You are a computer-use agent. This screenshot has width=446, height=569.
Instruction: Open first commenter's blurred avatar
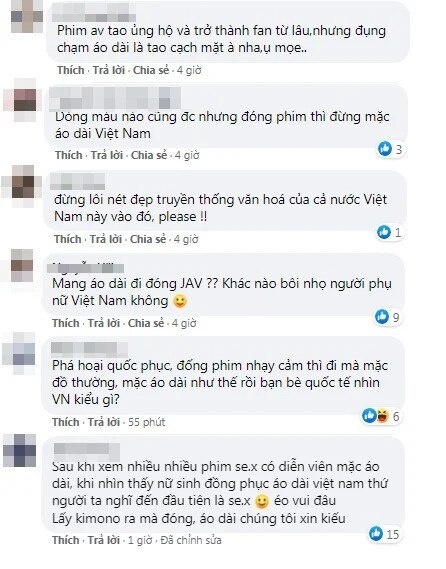coord(26,17)
